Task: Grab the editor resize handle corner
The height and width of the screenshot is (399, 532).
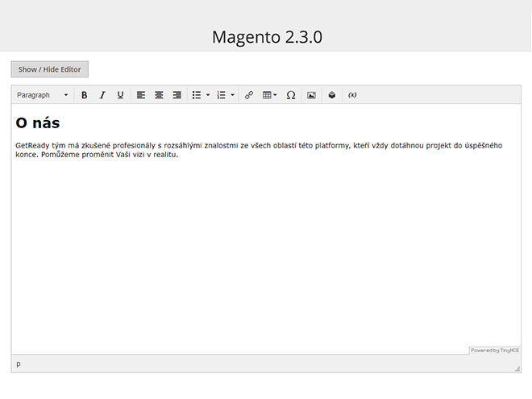Action: pos(517,369)
